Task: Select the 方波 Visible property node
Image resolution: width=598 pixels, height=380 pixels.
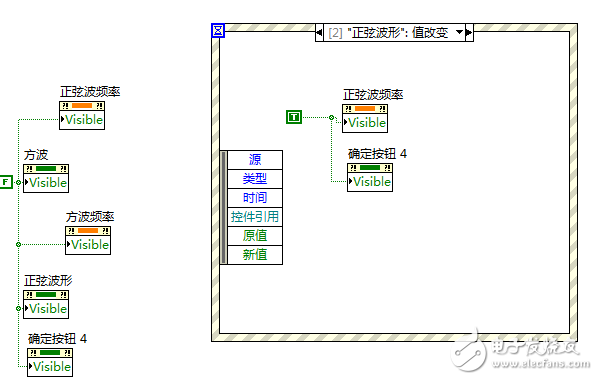Action: tap(46, 178)
